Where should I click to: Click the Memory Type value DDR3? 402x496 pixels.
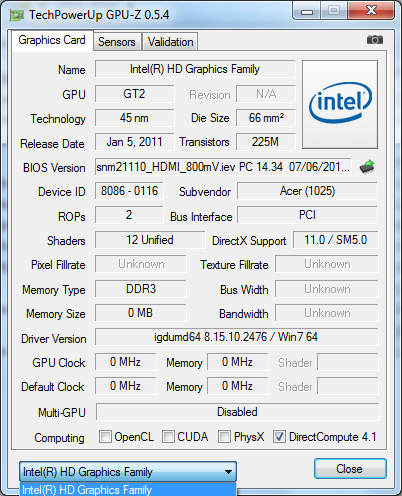coord(140,289)
